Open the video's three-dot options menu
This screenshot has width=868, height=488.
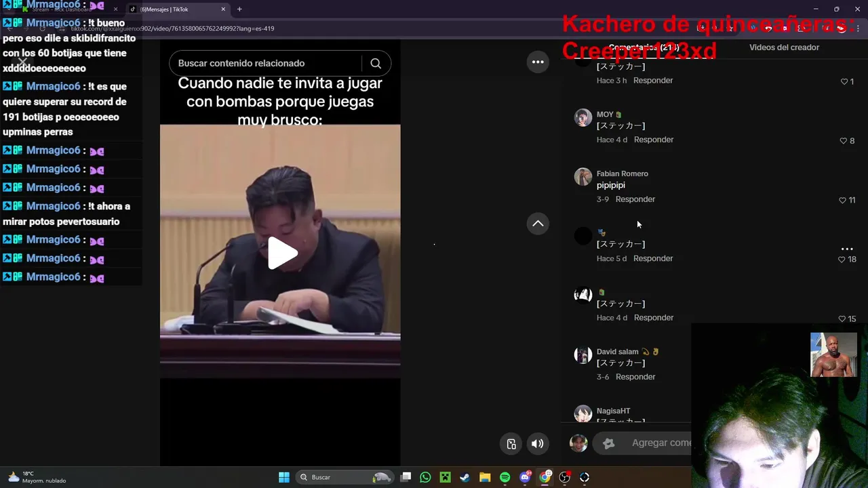(x=538, y=62)
